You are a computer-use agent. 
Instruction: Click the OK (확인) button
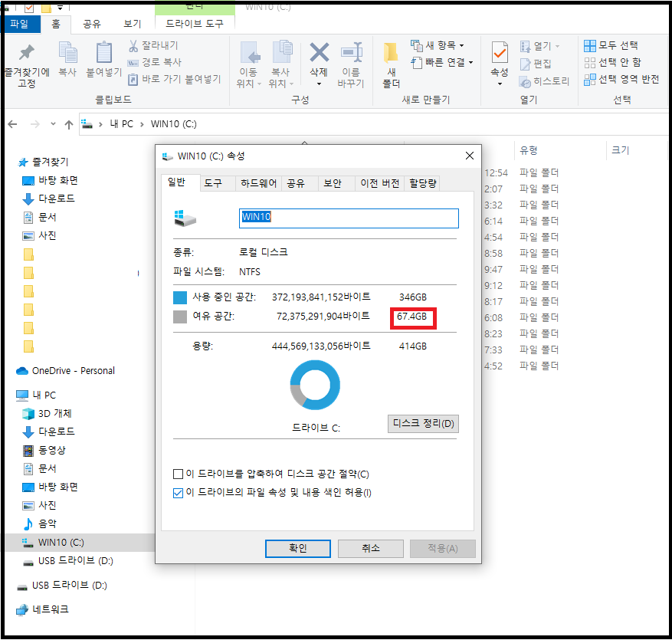298,549
